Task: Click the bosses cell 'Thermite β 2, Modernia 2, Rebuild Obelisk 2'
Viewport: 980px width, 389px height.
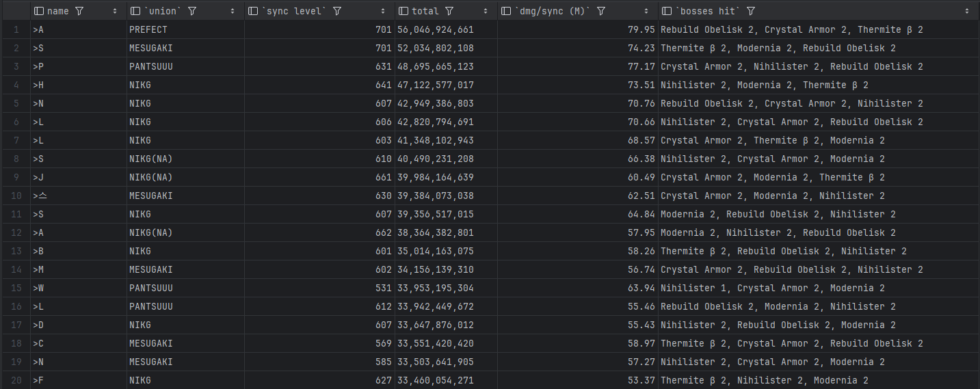Action: click(x=819, y=49)
